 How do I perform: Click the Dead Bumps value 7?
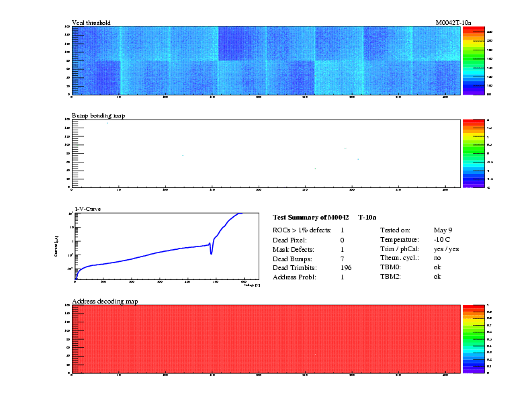[x=342, y=258]
